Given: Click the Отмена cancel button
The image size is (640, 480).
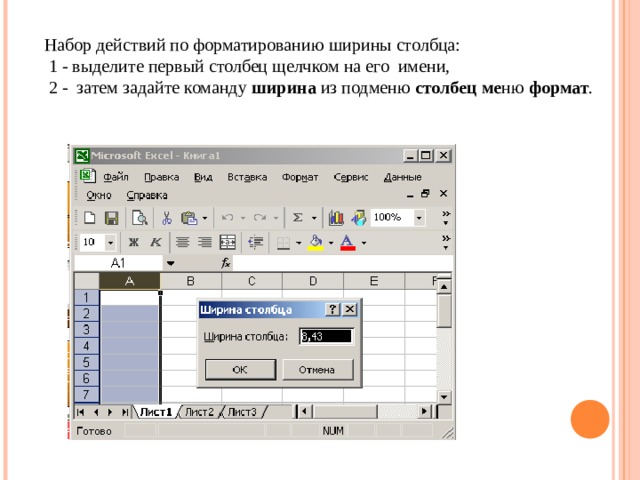Looking at the screenshot, I should pos(317,370).
